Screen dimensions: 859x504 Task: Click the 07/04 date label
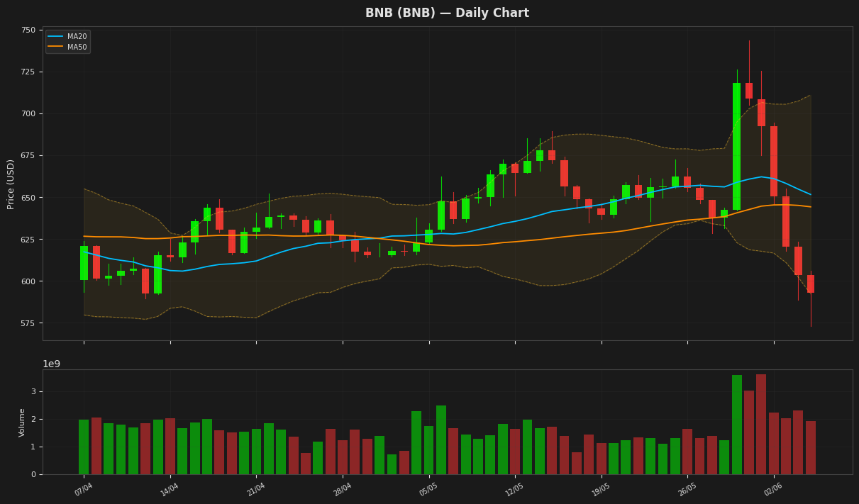[x=82, y=489]
